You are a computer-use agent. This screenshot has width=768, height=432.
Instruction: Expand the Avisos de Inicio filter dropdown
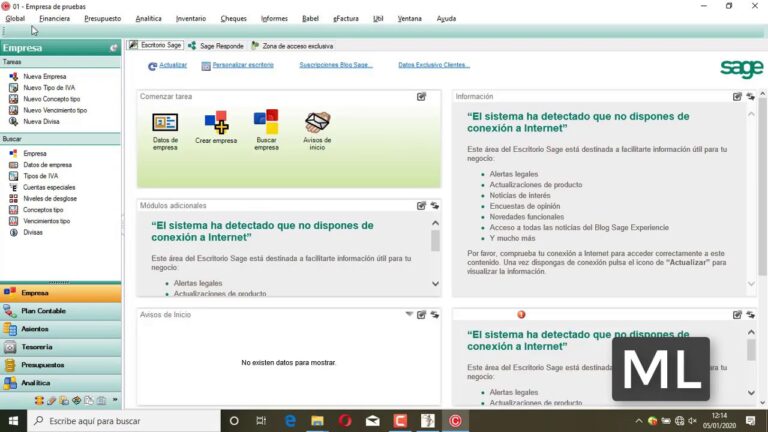coord(409,314)
